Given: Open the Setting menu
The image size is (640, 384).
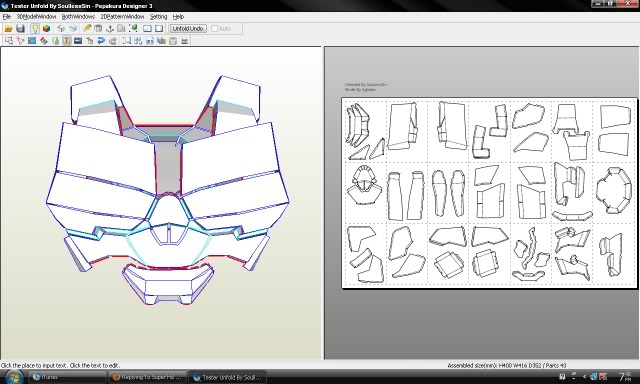Looking at the screenshot, I should click(x=158, y=17).
